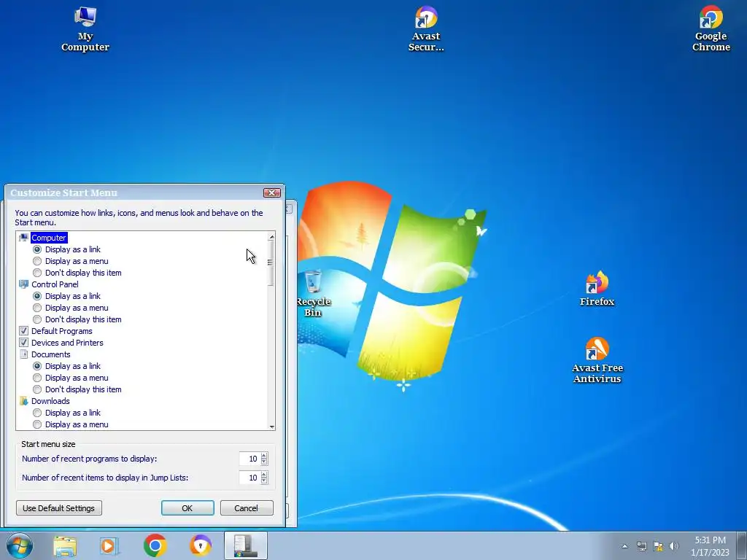The width and height of the screenshot is (747, 560).
Task: Close the Customize Start Menu dialog
Action: pyautogui.click(x=272, y=192)
